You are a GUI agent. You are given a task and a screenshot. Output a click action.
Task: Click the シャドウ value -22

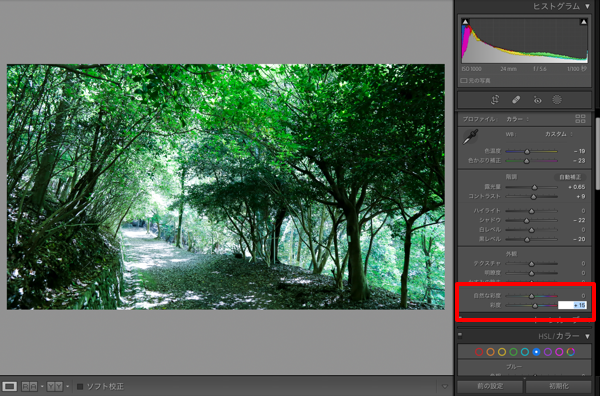click(579, 220)
